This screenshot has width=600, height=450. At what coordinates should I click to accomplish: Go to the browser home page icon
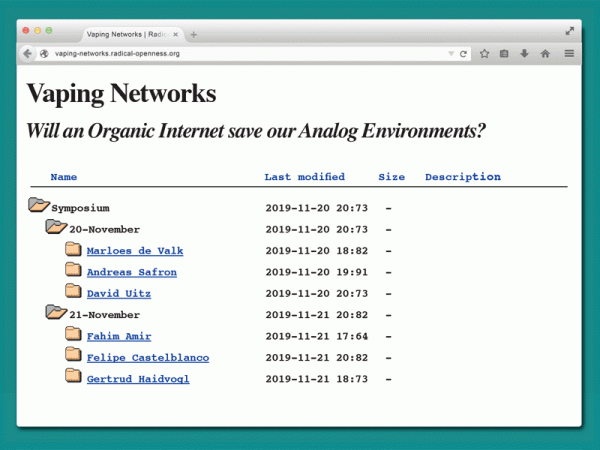tap(545, 53)
